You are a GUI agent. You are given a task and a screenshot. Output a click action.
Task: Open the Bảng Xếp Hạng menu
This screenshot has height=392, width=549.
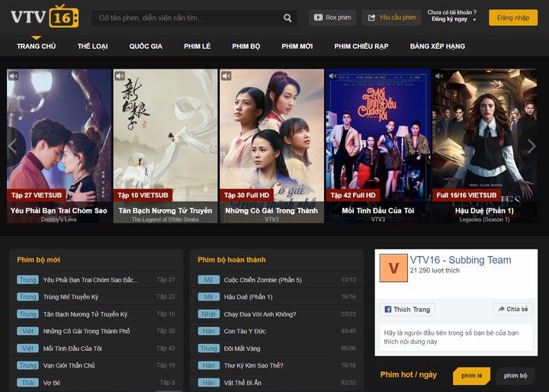point(437,47)
